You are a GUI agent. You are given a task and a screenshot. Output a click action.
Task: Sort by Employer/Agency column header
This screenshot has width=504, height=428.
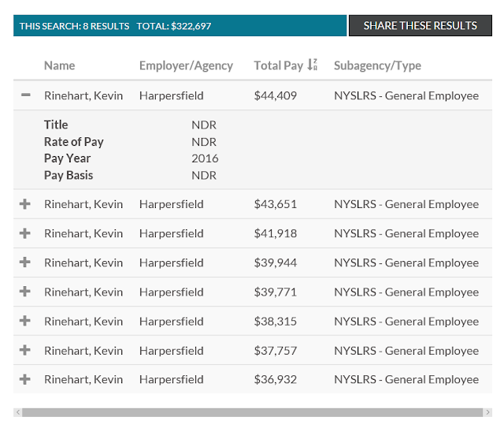pyautogui.click(x=186, y=65)
